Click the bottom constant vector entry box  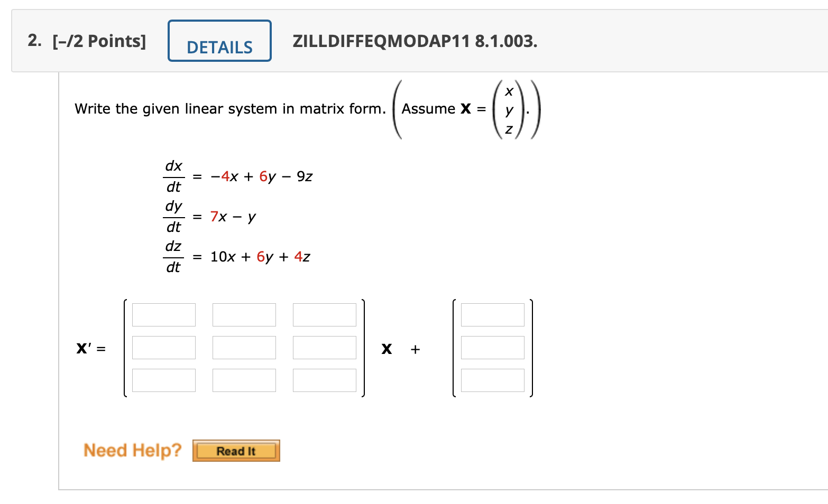point(492,380)
